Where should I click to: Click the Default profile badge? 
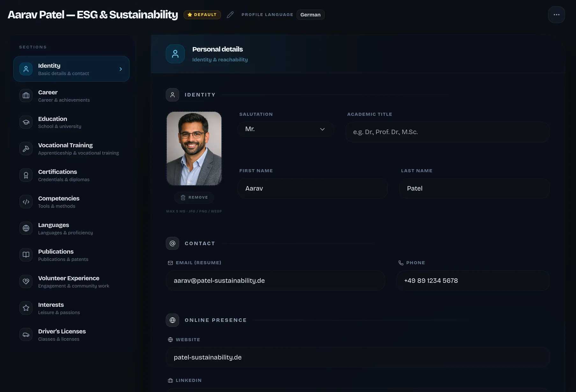[x=202, y=15]
